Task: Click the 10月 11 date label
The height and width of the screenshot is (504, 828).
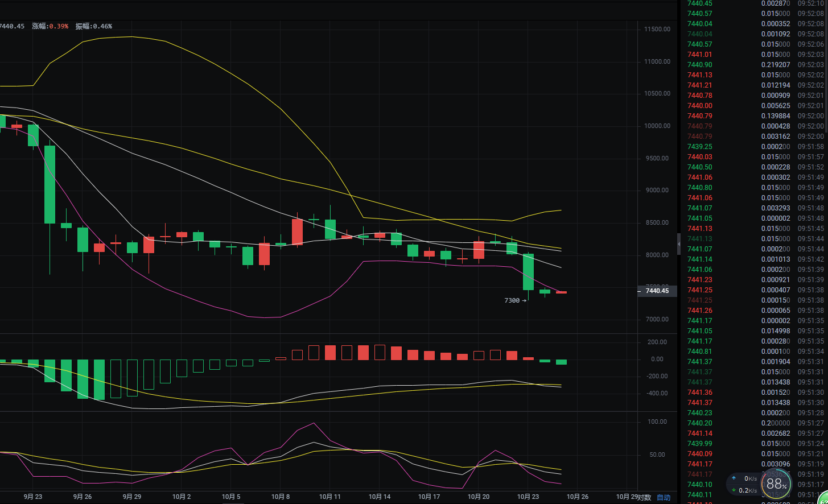Action: point(330,497)
